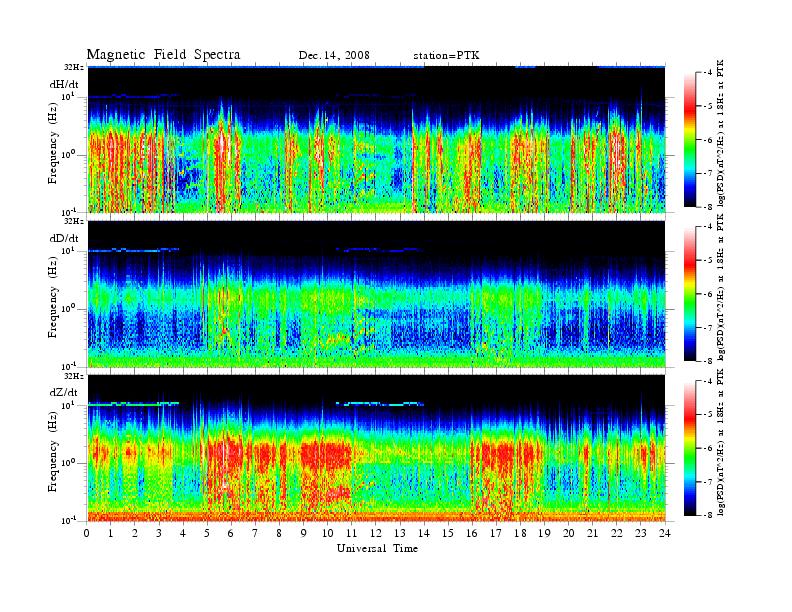792x612 pixels.
Task: Click the "Magnetic Field Spectra" plot title
Action: coord(163,55)
